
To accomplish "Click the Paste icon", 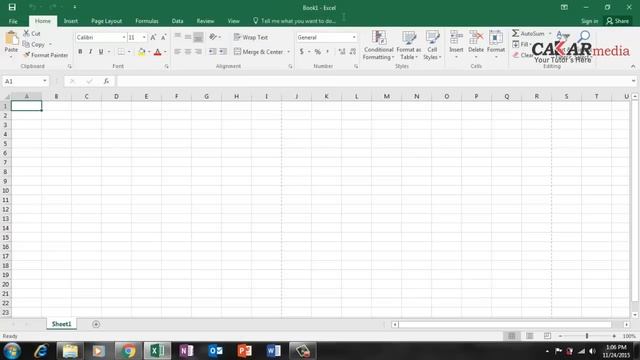I will pyautogui.click(x=11, y=38).
